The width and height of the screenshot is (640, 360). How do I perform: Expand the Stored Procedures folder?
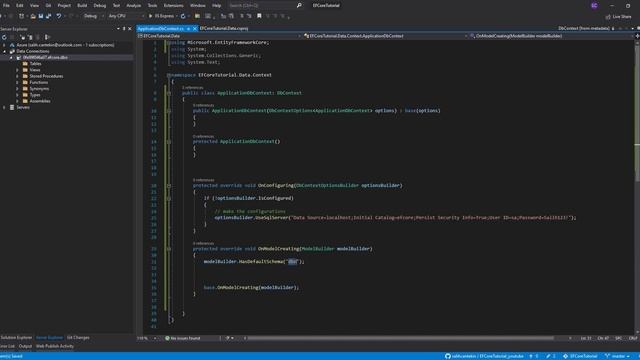[x=17, y=76]
